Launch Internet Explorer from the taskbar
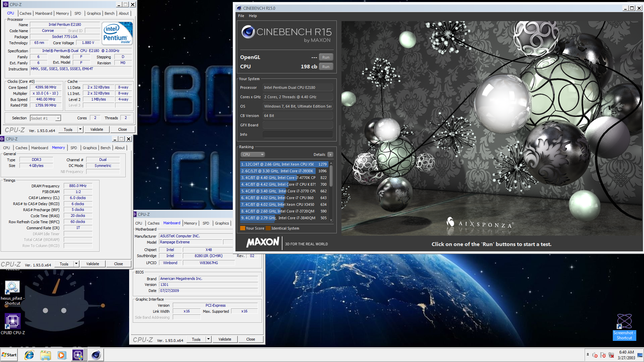The image size is (644, 362). [x=29, y=355]
